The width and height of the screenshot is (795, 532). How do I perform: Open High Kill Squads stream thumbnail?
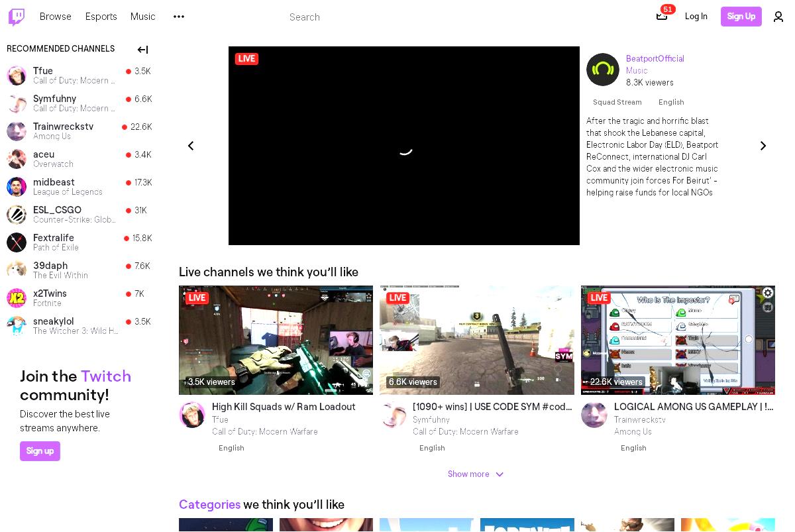tap(276, 341)
